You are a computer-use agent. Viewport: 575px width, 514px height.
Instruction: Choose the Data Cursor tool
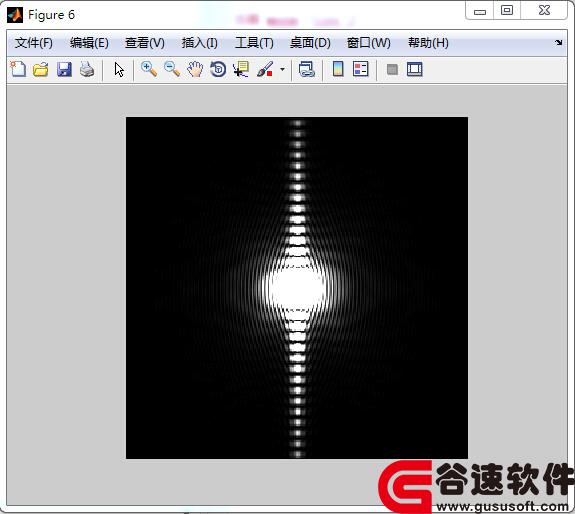click(241, 69)
